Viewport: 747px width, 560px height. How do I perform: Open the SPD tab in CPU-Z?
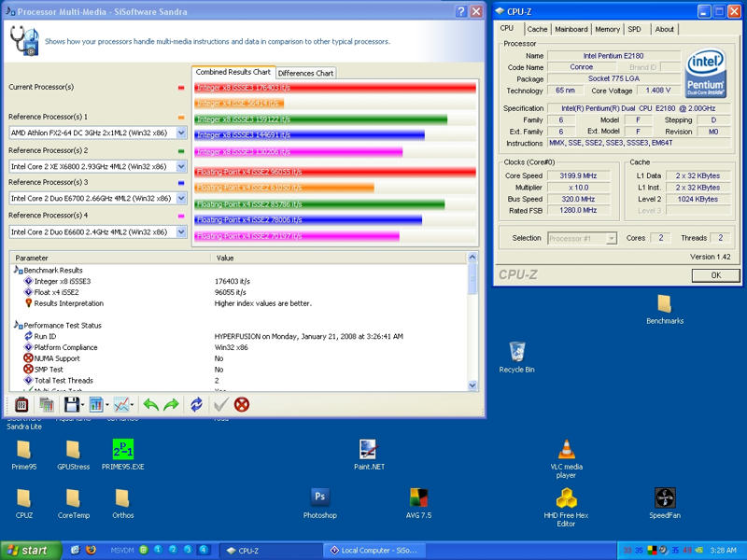634,29
